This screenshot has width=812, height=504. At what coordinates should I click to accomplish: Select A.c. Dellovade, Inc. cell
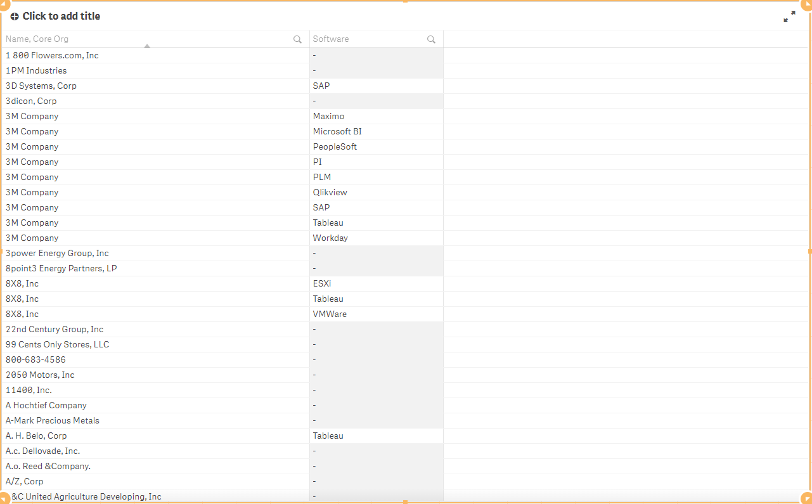tap(155, 451)
